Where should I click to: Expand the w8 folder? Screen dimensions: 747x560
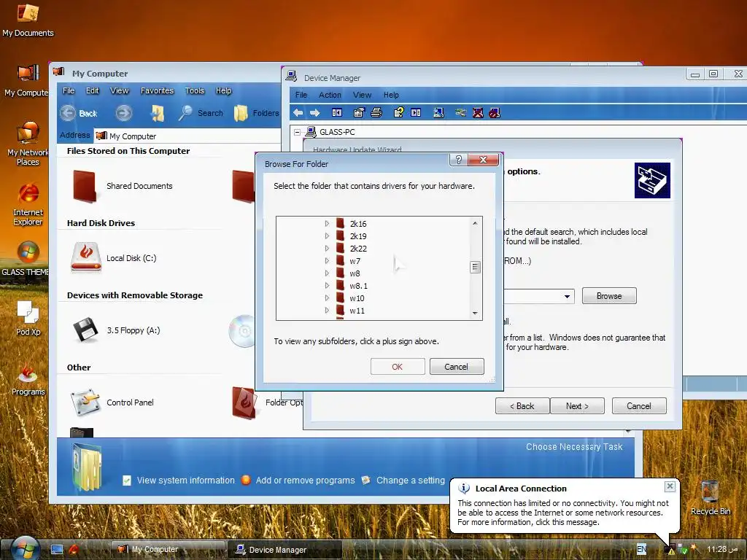pos(327,273)
